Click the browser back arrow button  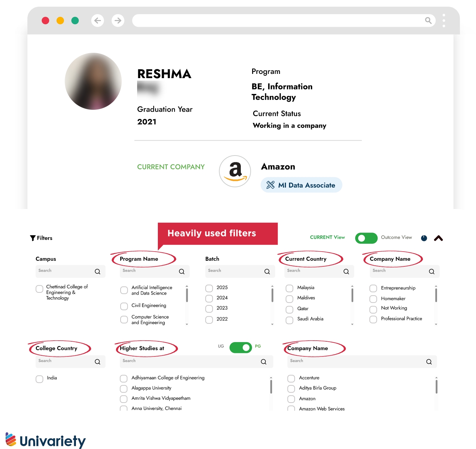coord(97,20)
